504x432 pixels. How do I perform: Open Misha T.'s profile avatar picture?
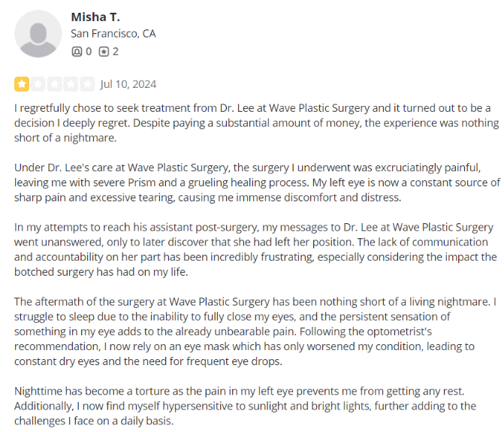[38, 34]
